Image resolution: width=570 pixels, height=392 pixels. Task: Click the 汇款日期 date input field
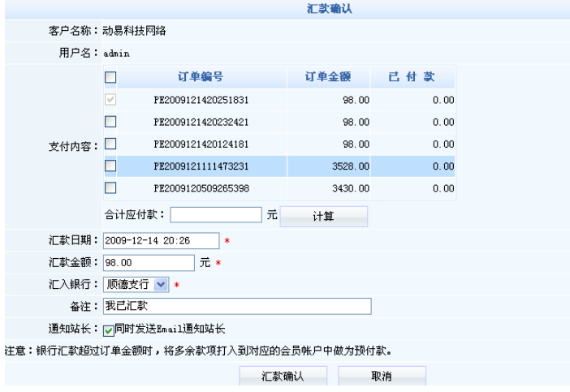pyautogui.click(x=161, y=240)
